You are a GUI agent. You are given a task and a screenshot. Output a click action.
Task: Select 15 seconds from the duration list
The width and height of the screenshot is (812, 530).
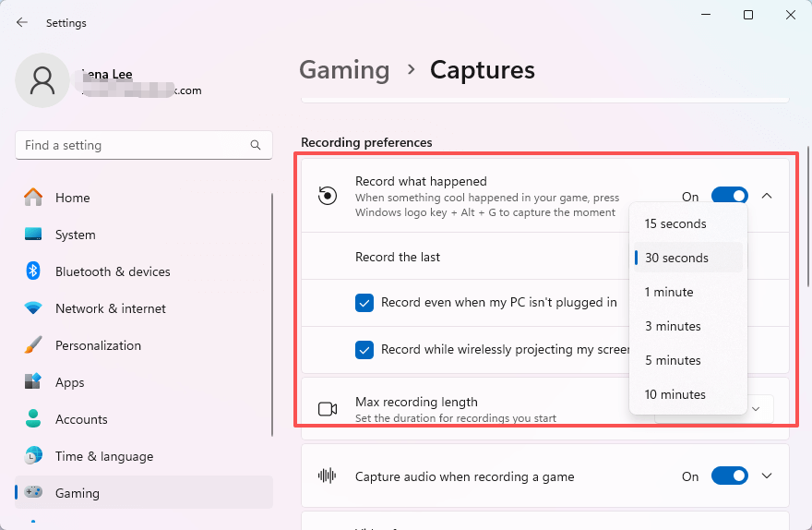click(675, 223)
